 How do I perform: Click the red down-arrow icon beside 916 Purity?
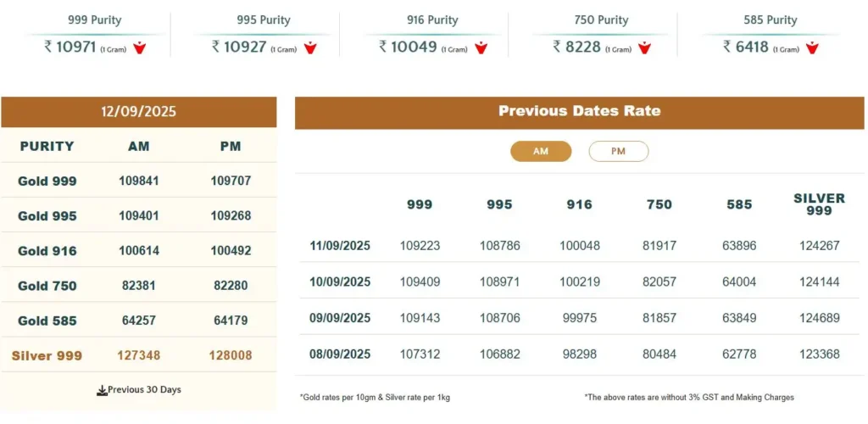[481, 47]
